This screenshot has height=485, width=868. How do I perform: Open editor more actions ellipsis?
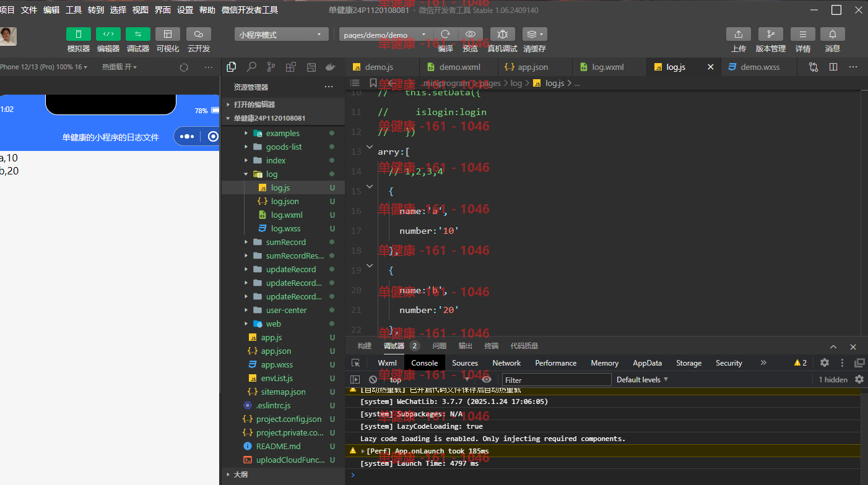click(853, 67)
